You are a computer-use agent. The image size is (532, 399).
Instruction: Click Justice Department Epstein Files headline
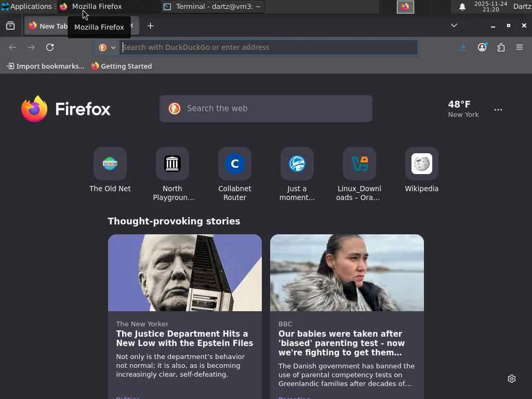click(x=184, y=338)
